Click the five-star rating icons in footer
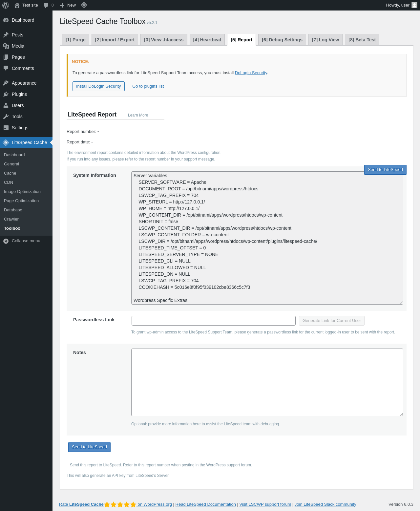 (120, 504)
